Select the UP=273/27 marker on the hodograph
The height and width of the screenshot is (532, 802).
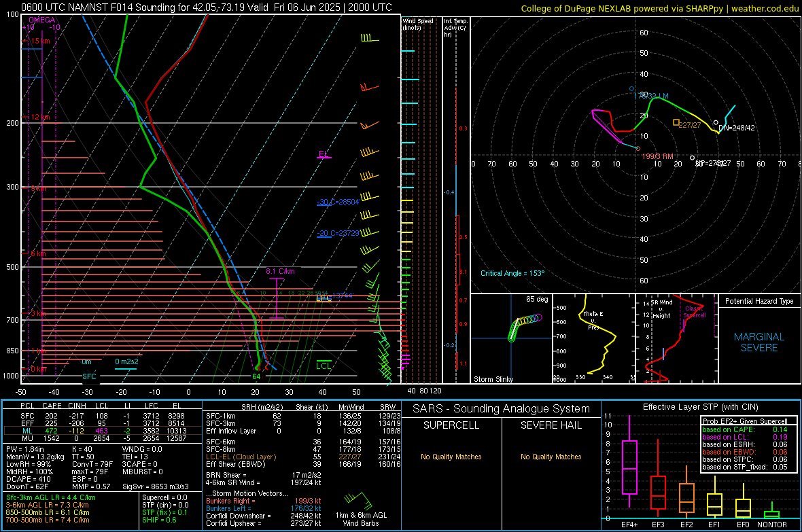click(692, 158)
